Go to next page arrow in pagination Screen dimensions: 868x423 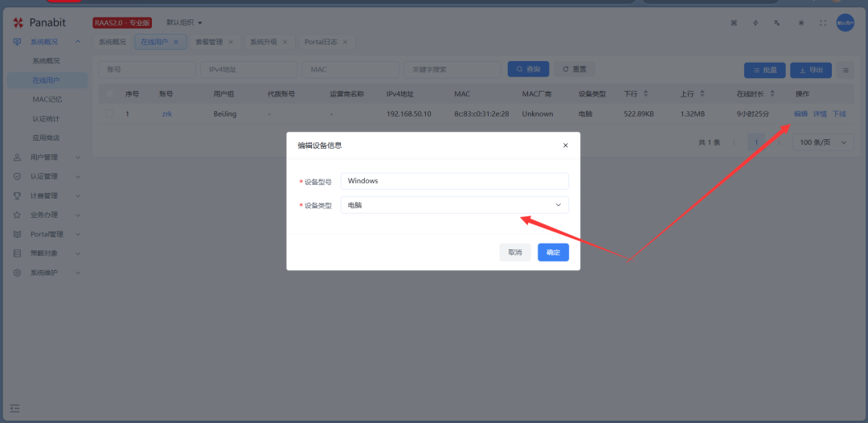(x=780, y=142)
